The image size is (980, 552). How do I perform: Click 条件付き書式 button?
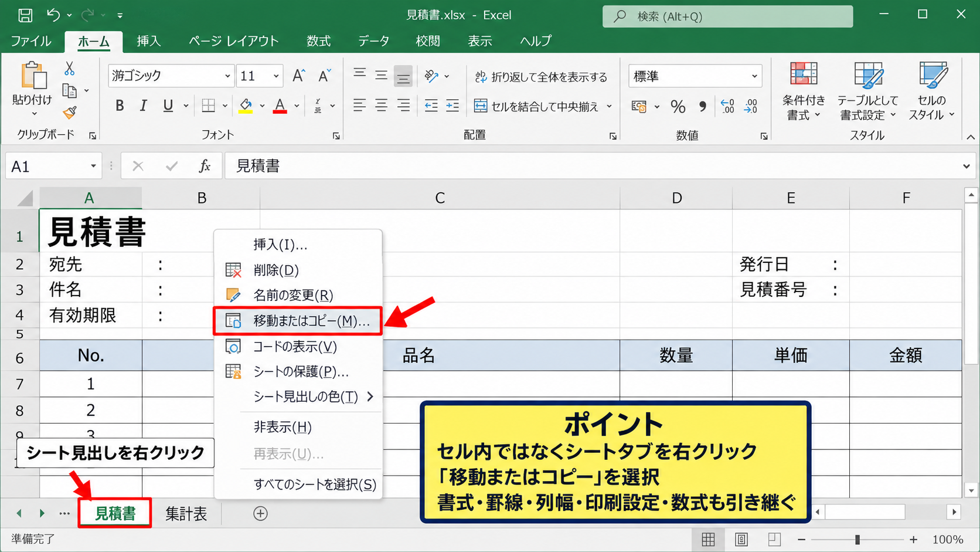click(804, 91)
